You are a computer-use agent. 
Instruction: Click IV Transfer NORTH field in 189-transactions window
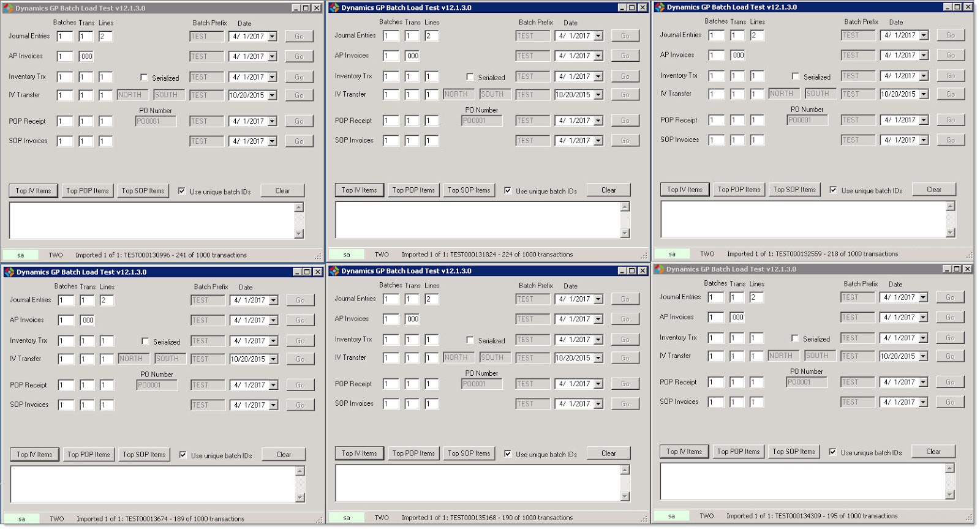[x=133, y=359]
